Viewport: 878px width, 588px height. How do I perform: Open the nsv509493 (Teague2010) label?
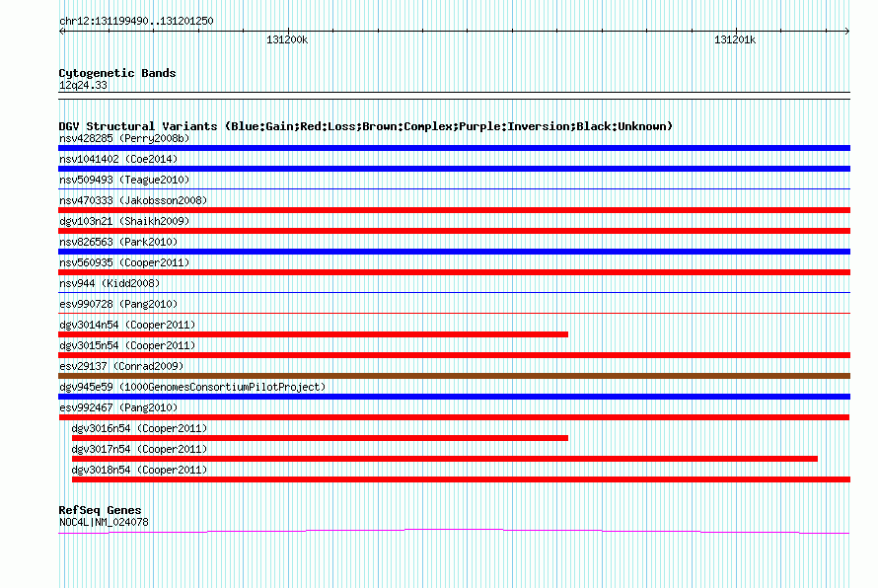tap(124, 180)
